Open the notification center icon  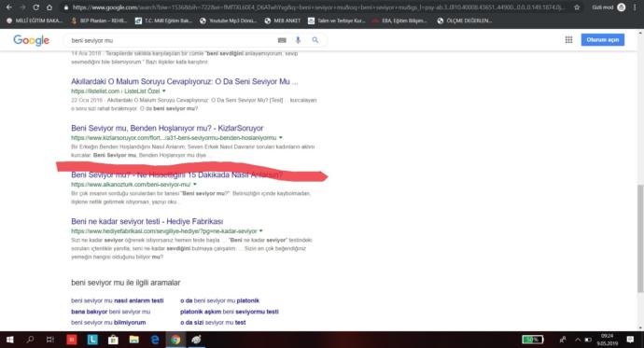click(x=630, y=340)
